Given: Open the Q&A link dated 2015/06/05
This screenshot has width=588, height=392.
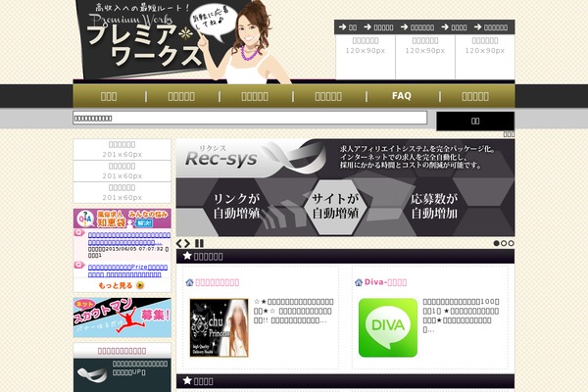Looking at the screenshot, I should [129, 238].
